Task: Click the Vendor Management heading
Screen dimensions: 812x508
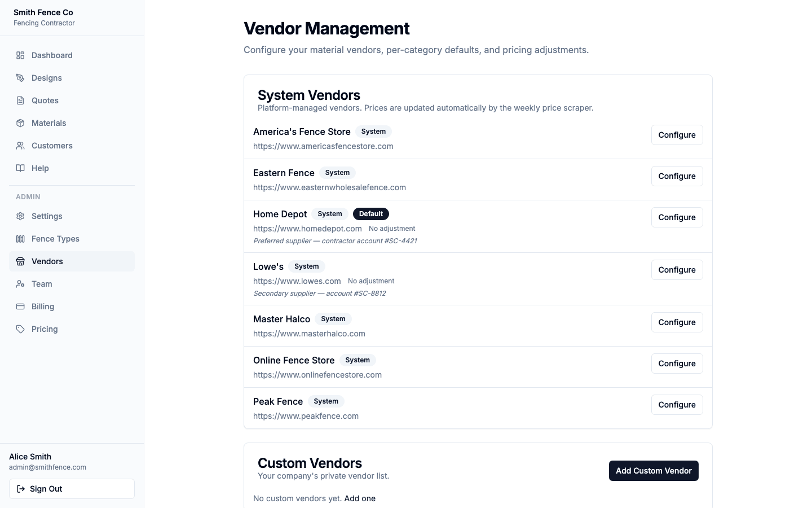Action: click(x=326, y=28)
